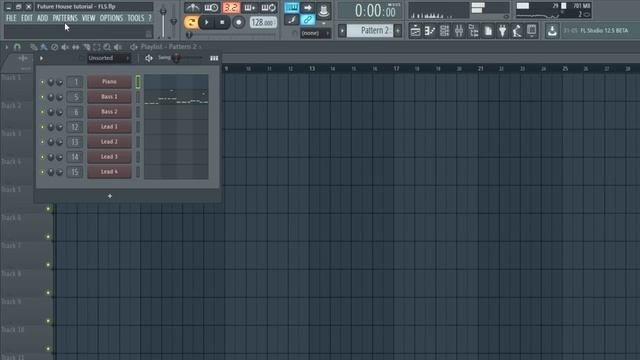
Task: Select playlist mute tool
Action: [65, 47]
